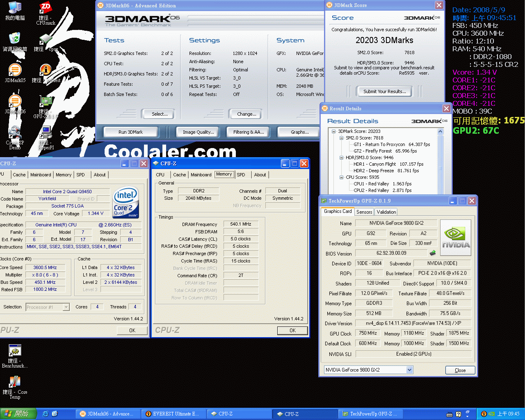The width and height of the screenshot is (525, 420).
Task: Open the Cache tab in left CPU-Z window
Action: tap(19, 175)
